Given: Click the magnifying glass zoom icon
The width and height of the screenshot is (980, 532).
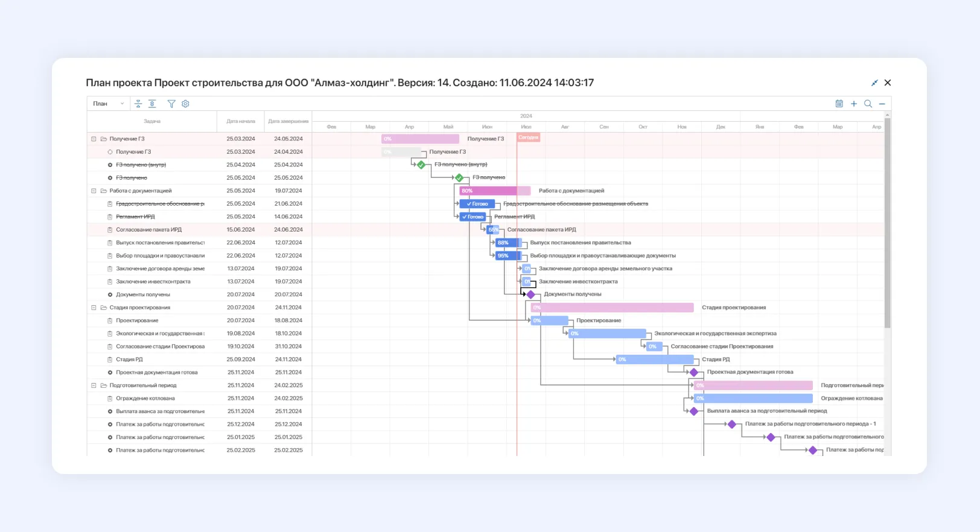Looking at the screenshot, I should (868, 104).
